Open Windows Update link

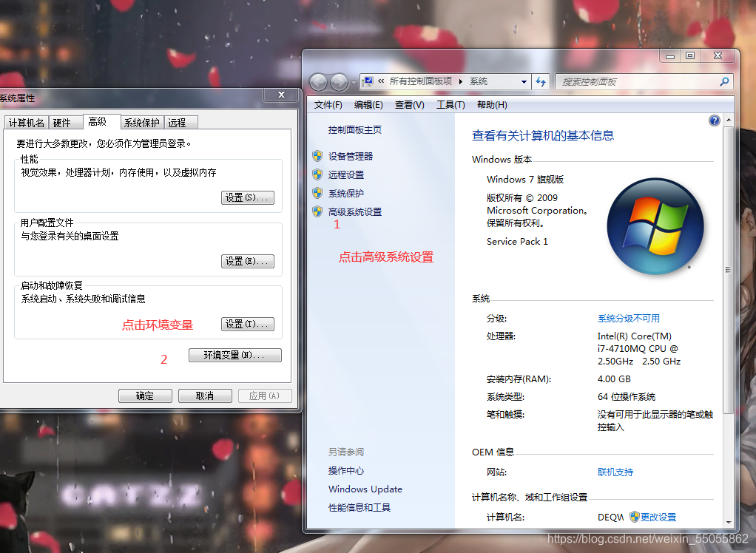(365, 489)
